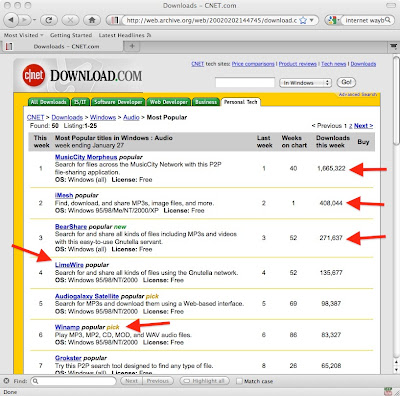Go to page 2 of listings
400x396 pixels.
tap(350, 126)
